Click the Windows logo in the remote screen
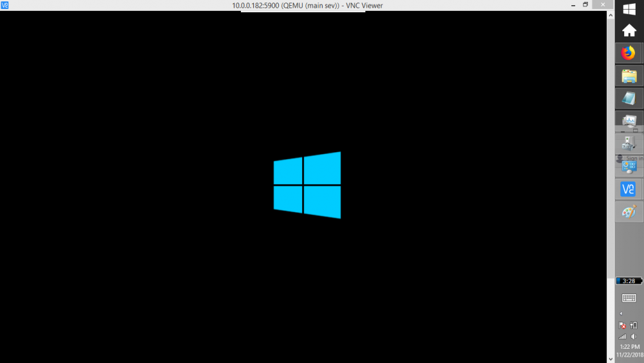 point(307,185)
